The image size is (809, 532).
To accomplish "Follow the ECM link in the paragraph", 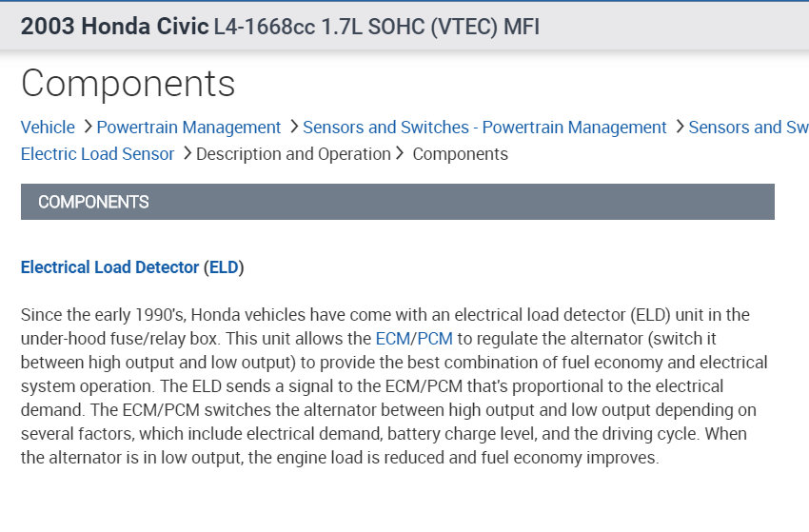I will click(x=392, y=338).
